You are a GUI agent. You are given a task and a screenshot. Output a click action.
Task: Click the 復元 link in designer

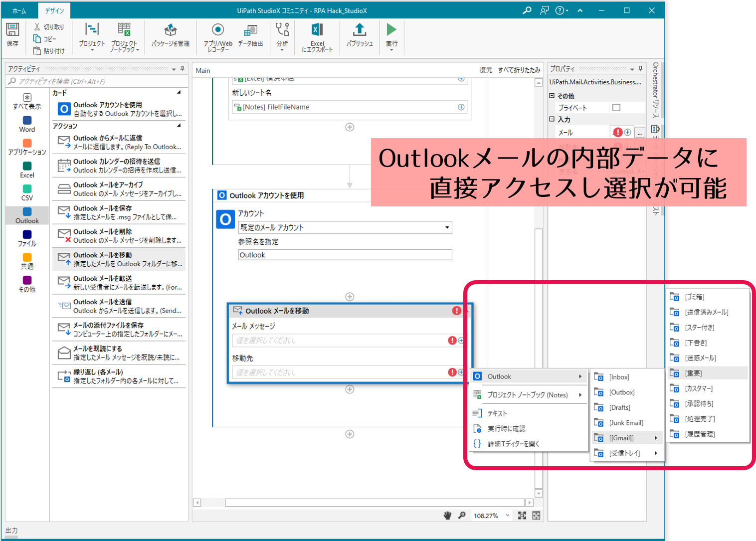click(x=486, y=70)
